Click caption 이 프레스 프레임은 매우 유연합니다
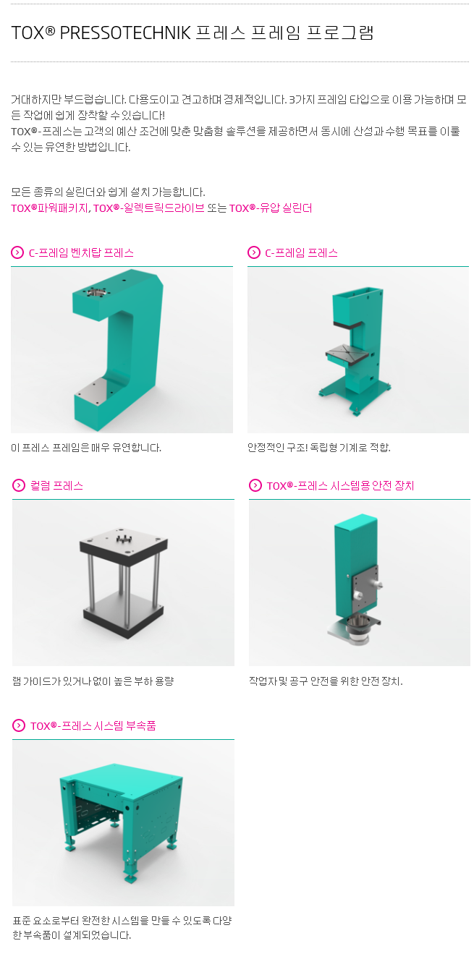The image size is (474, 980). pyautogui.click(x=86, y=448)
